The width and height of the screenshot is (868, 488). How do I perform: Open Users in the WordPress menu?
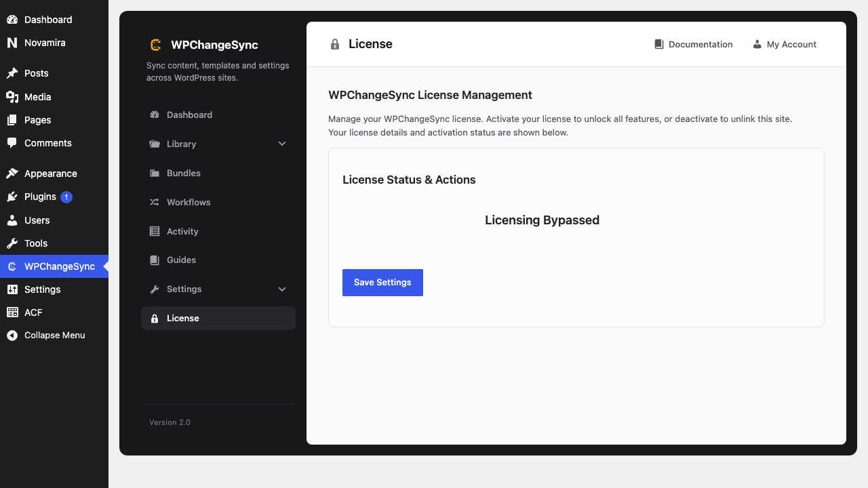pos(54,220)
